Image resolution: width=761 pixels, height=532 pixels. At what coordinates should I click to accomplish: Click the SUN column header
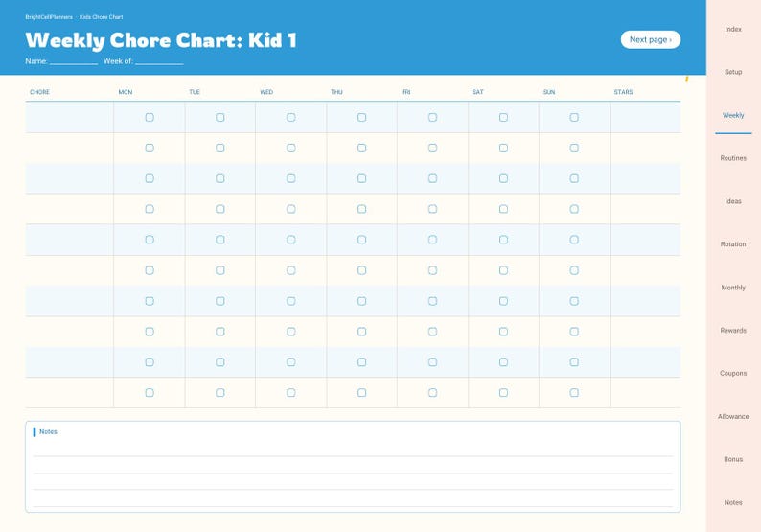tap(549, 92)
